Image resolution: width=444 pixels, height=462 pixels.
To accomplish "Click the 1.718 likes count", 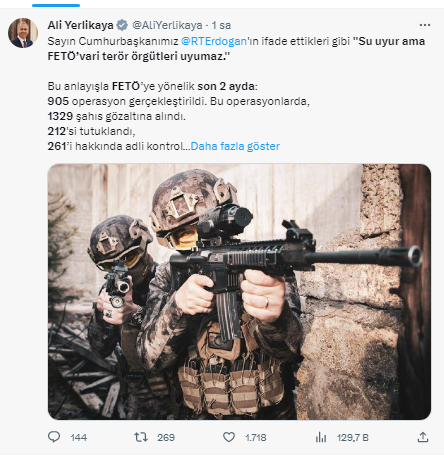I will click(x=256, y=437).
